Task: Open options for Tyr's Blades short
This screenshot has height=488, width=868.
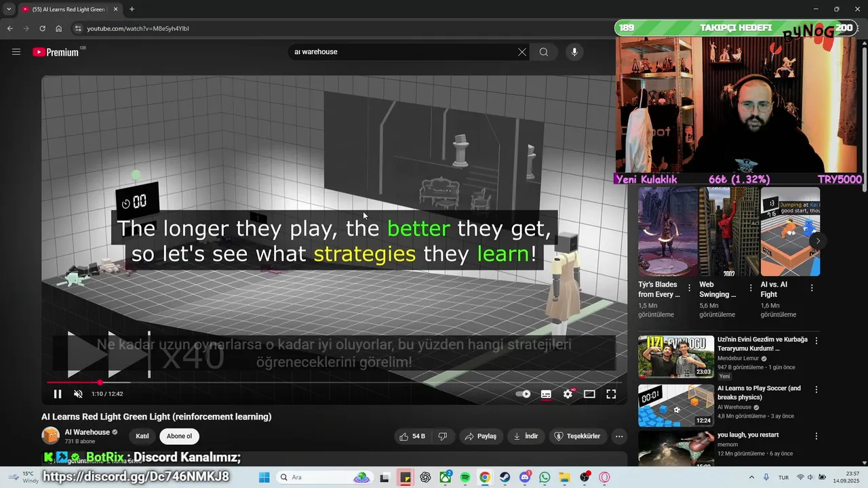Action: [690, 288]
